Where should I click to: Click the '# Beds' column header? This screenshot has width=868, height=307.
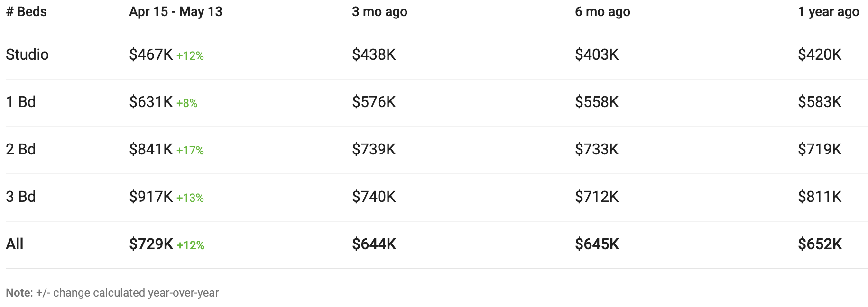(x=26, y=12)
